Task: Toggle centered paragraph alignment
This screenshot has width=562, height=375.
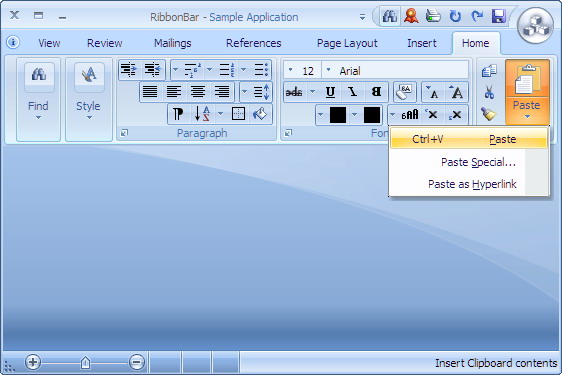Action: tap(198, 92)
